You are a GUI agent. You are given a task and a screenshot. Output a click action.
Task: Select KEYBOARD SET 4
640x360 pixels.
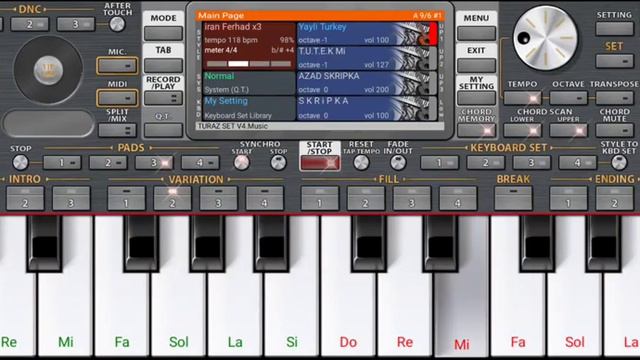578,162
